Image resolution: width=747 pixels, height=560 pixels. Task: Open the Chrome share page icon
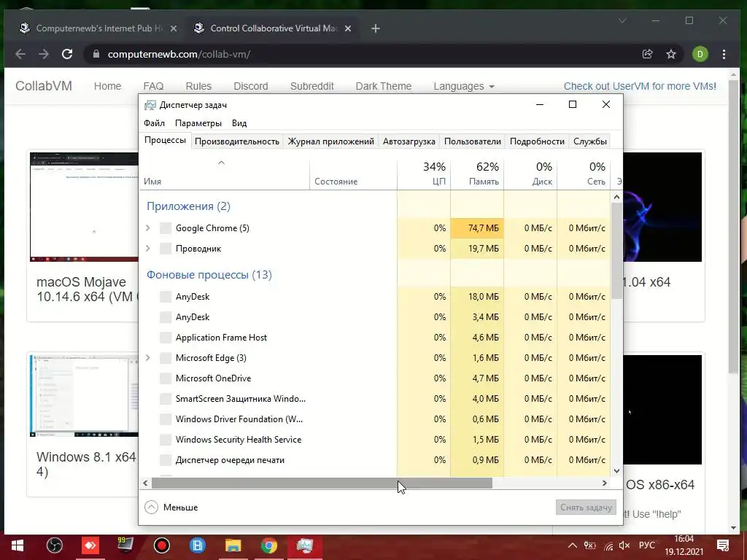point(648,54)
